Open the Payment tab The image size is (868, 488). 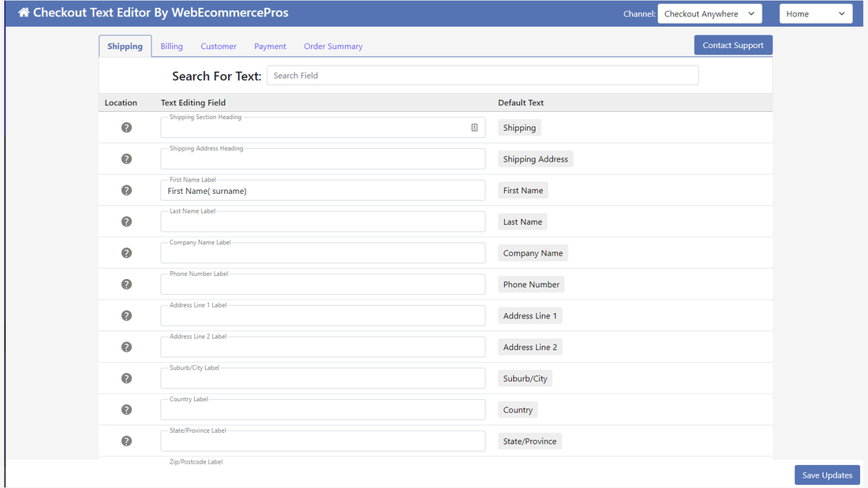(x=270, y=47)
